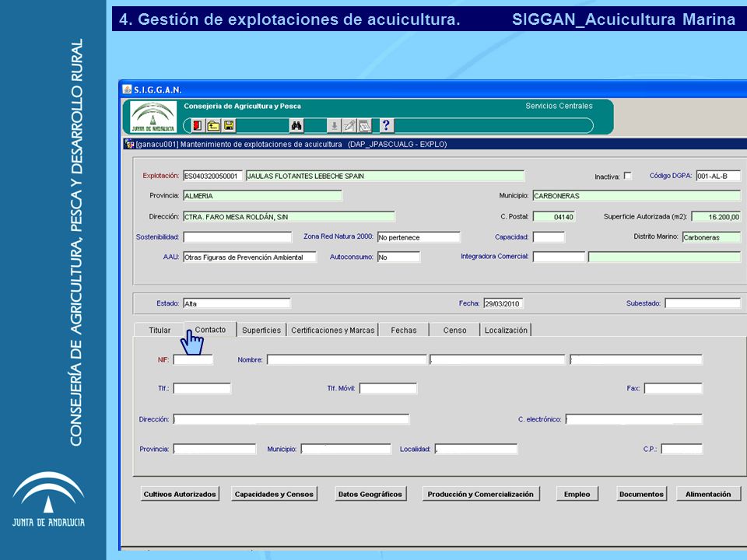Click the Junta de Andalucía logo in the app header
The image size is (747, 560).
point(153,117)
